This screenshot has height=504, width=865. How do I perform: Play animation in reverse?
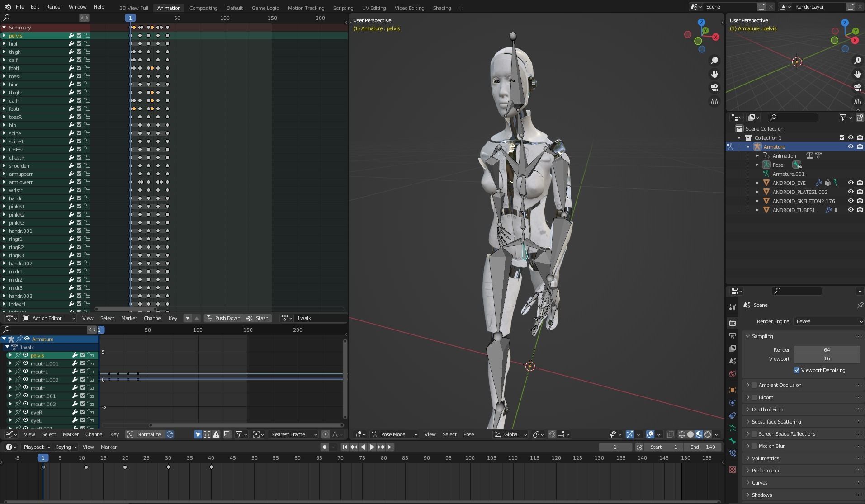click(363, 447)
